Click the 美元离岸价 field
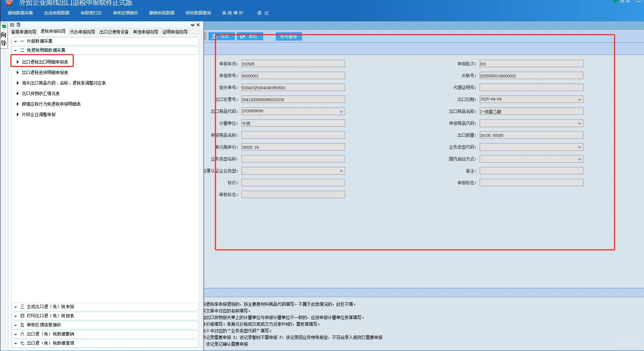 (293, 147)
